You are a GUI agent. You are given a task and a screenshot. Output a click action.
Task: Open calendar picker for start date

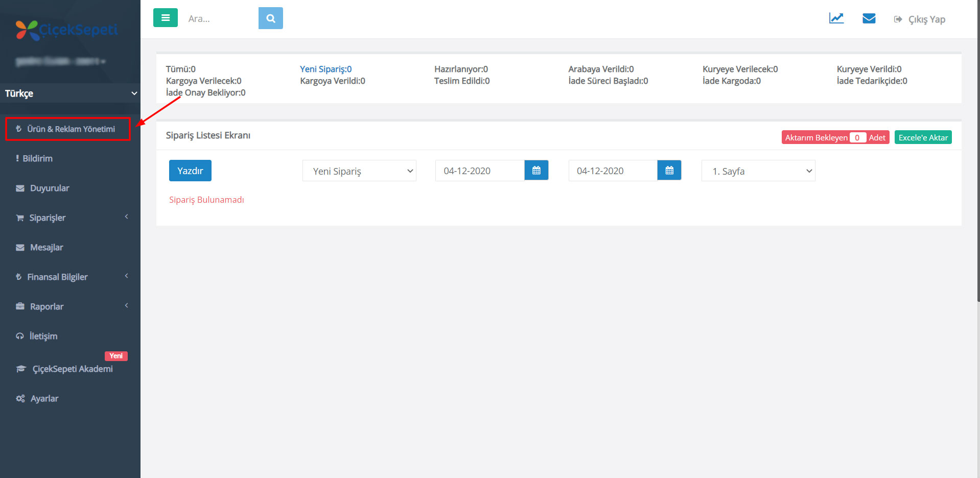point(536,171)
